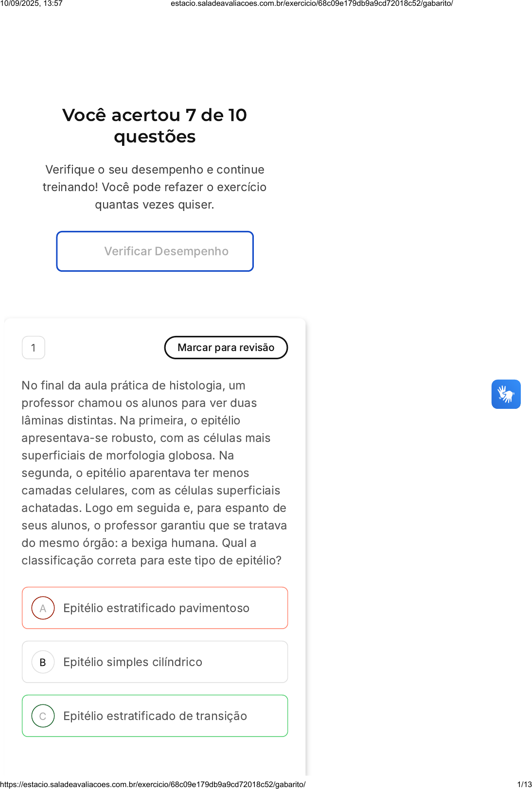Select the circle labeled B
The image size is (532, 789).
(x=43, y=662)
